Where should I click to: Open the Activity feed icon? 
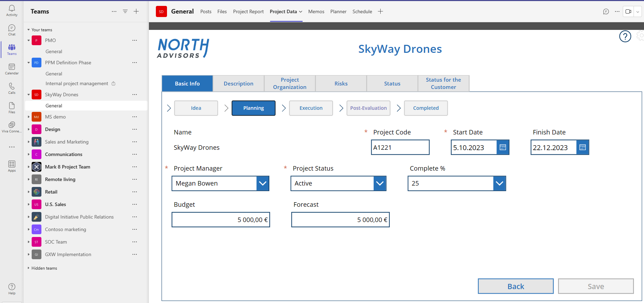coord(11,10)
